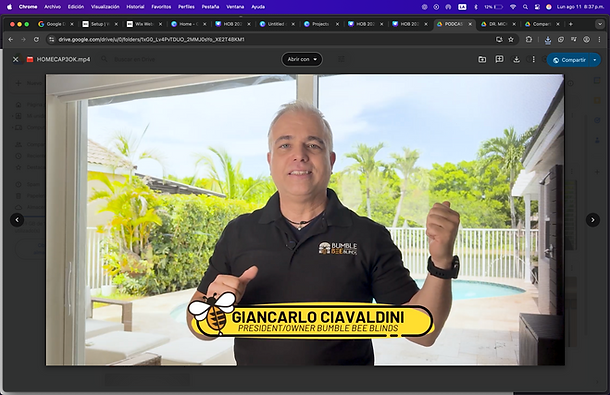Go back in Chrome
This screenshot has height=395, width=610.
[x=11, y=39]
